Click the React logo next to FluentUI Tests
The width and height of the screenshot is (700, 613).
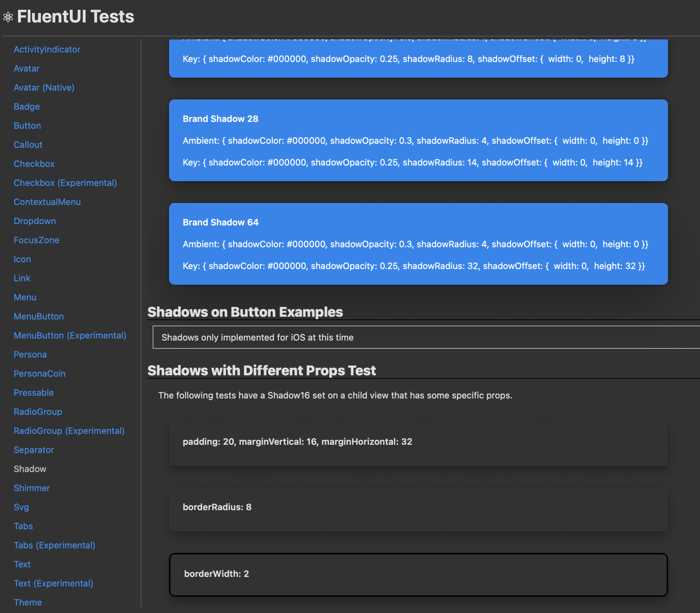pos(8,16)
